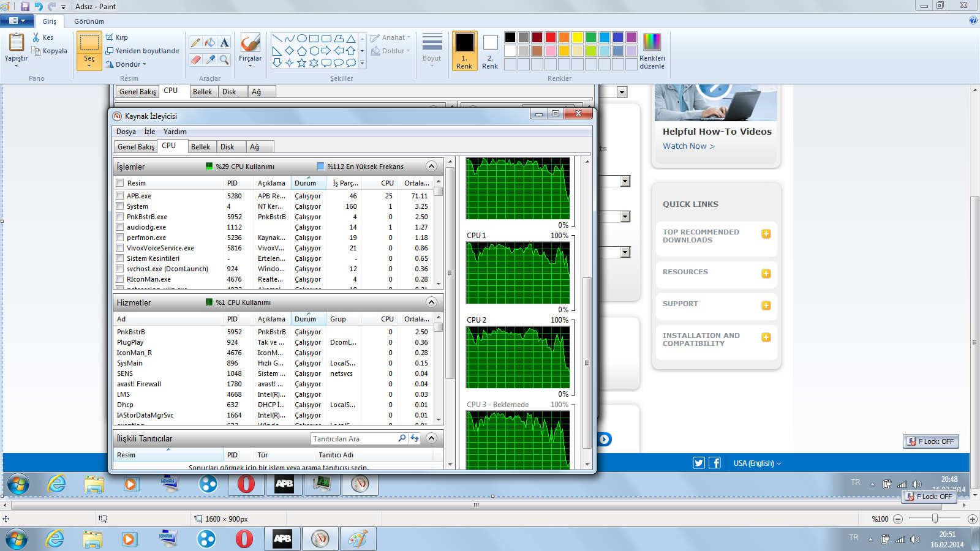Click Renkleri düzenle to edit colors

[652, 50]
